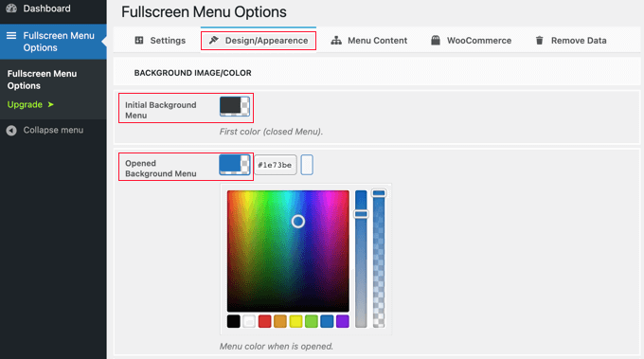Click the circular handle in the color spectrum

pos(298,222)
